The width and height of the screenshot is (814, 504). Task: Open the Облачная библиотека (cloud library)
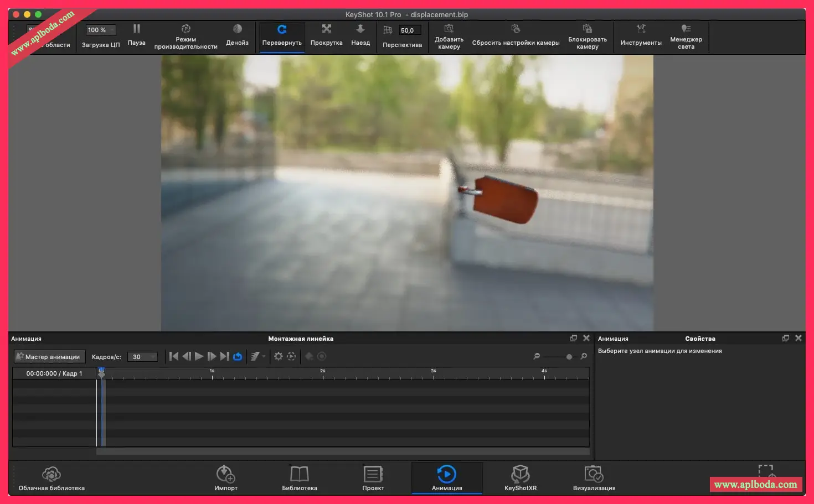(x=51, y=475)
